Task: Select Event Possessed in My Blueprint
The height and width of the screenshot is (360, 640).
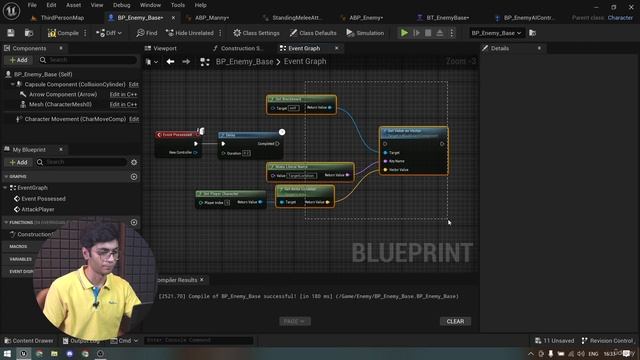Action: click(43, 199)
